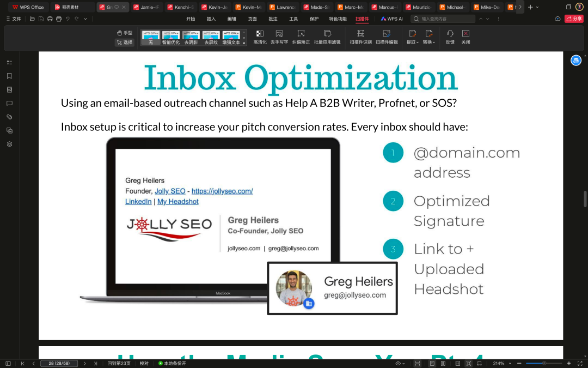The image size is (588, 368).
Task: Click the 反馈 feedback headset icon
Action: [450, 37]
